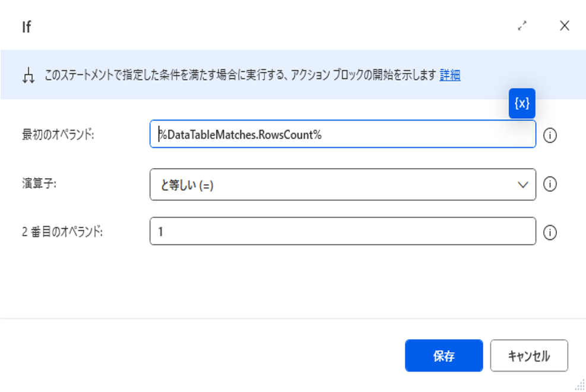Expand the If dialog with the resize arrows icon
The height and width of the screenshot is (392, 586).
tap(522, 26)
